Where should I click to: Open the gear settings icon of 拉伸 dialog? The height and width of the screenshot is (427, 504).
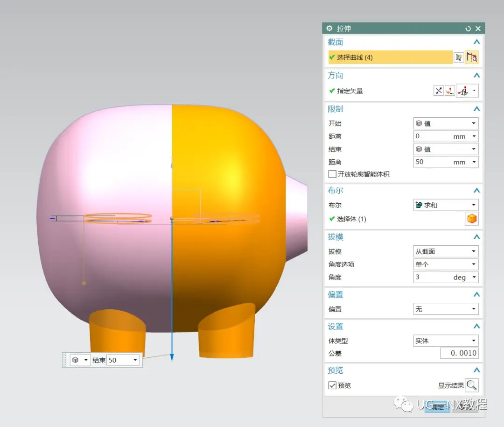329,28
